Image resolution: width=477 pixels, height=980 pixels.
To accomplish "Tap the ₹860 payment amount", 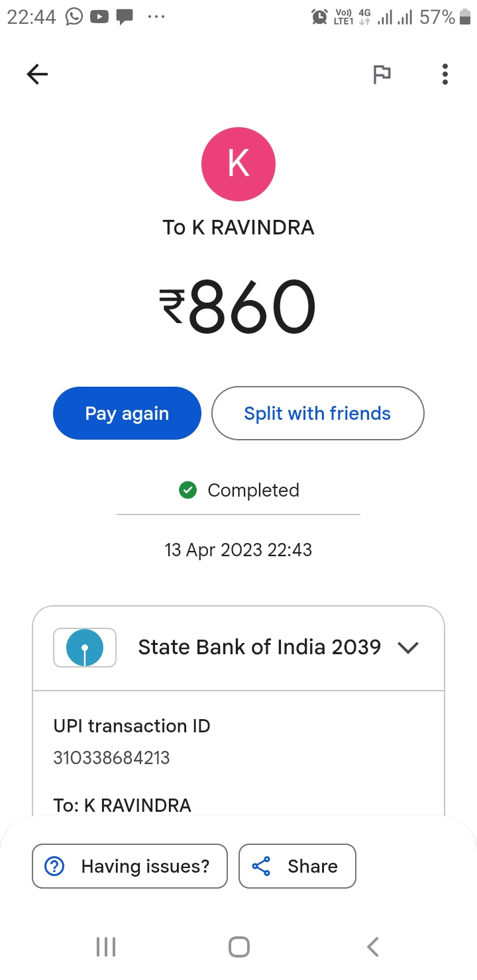I will [237, 307].
